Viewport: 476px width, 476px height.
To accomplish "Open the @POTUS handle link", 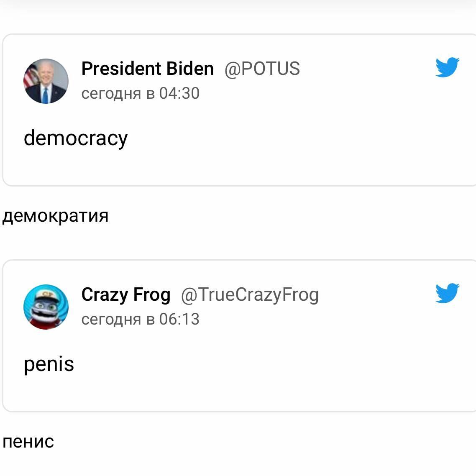I will tap(262, 69).
